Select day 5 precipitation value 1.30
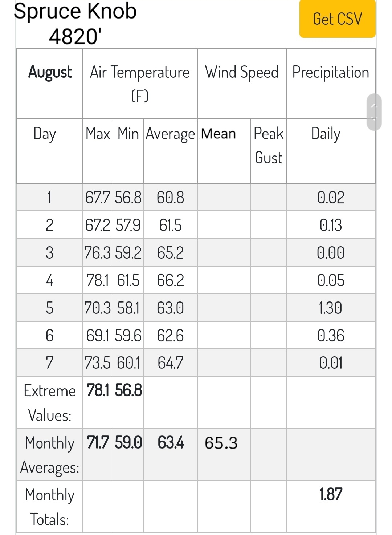Screen dimensions: 392x535 coord(330,308)
